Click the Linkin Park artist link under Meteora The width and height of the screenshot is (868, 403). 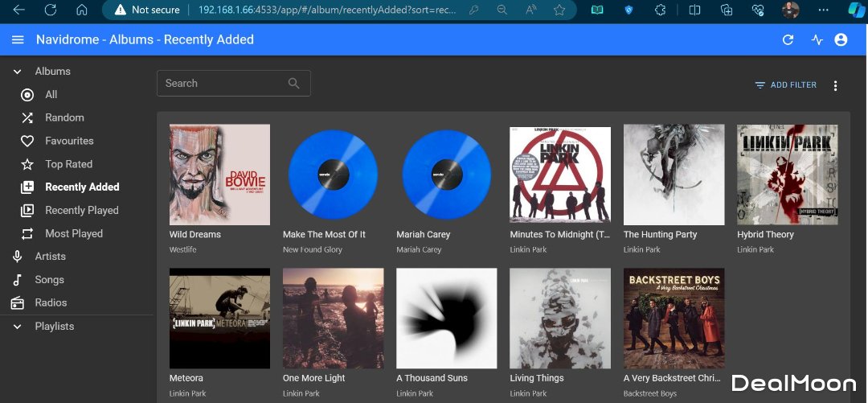pos(187,393)
